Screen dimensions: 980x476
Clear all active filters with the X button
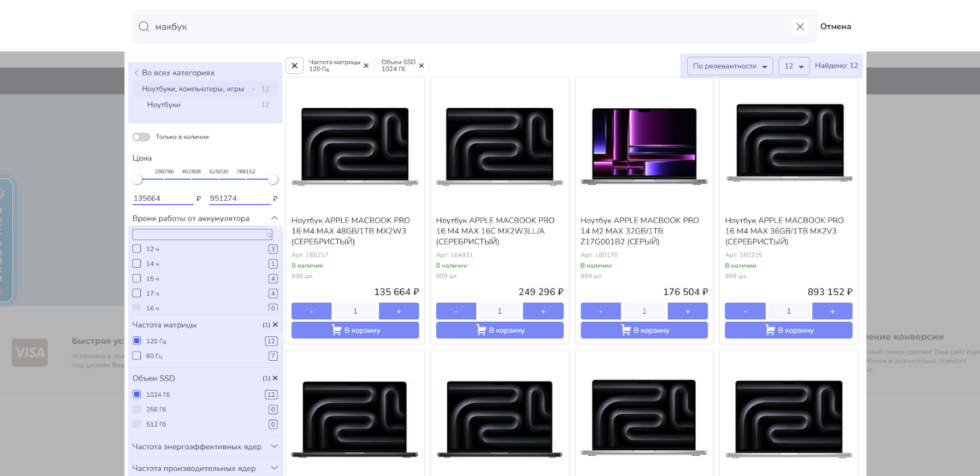pos(295,66)
